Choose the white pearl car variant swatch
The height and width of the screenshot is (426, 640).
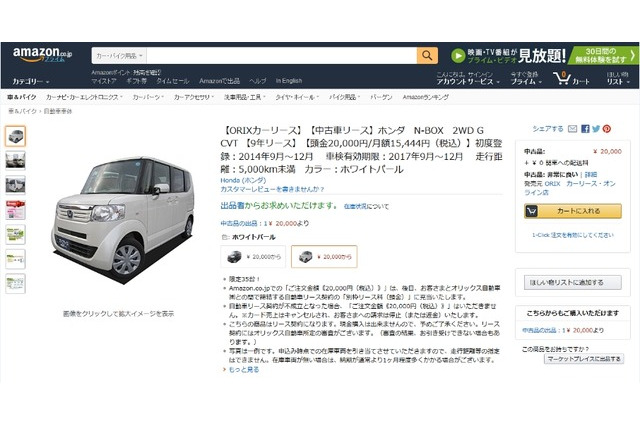(x=324, y=257)
